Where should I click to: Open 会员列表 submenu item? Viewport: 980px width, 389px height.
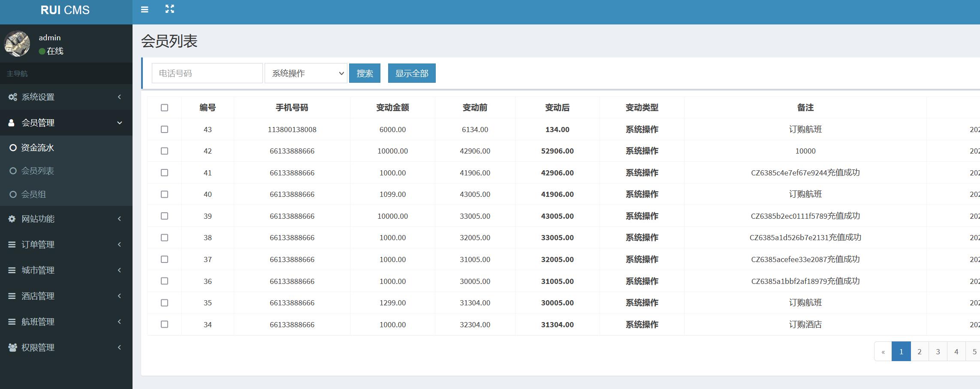[66, 171]
